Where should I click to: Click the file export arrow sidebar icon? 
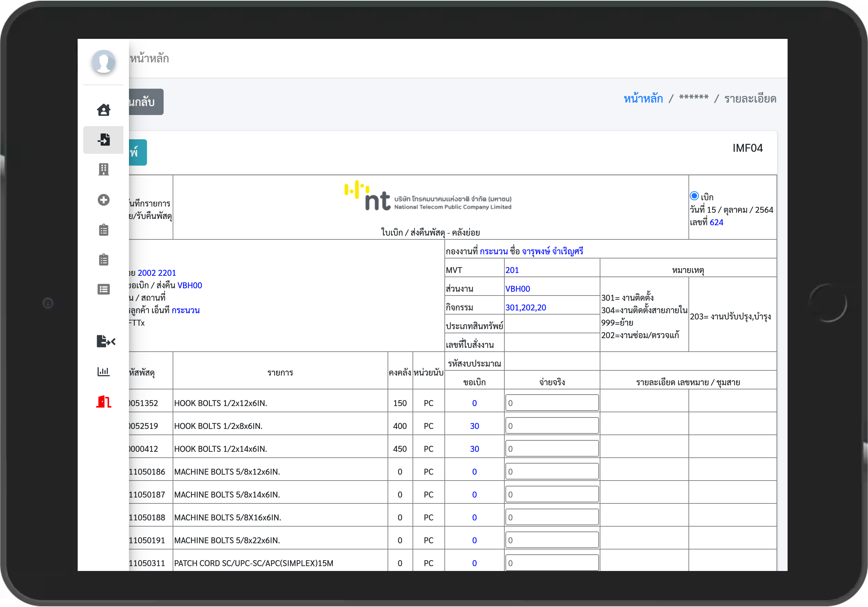[x=105, y=341]
